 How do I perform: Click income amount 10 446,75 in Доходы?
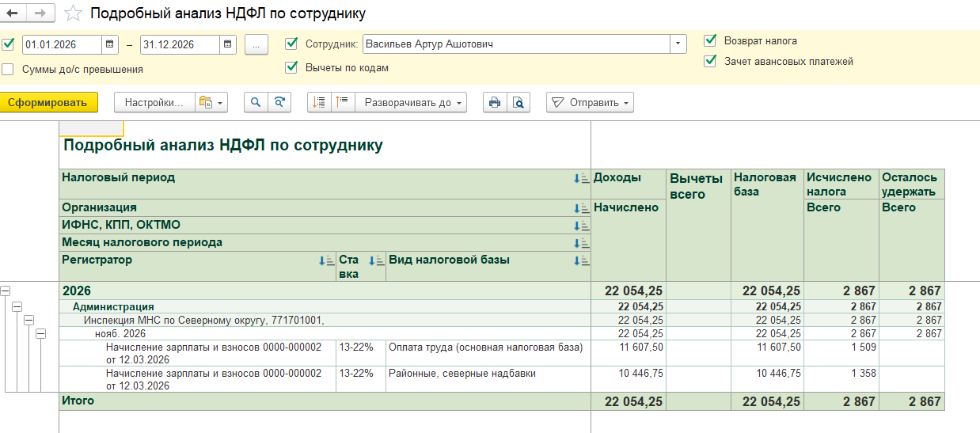pyautogui.click(x=629, y=378)
